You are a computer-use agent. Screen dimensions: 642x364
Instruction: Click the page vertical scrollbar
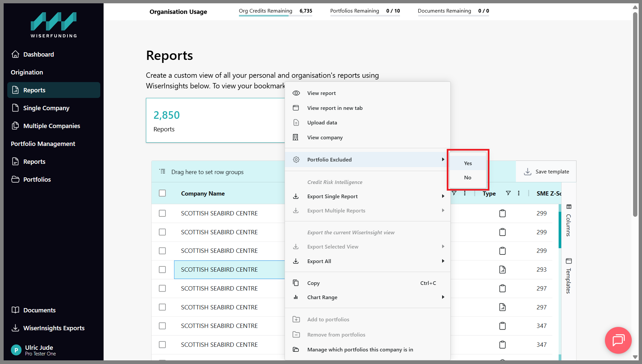click(x=635, y=114)
